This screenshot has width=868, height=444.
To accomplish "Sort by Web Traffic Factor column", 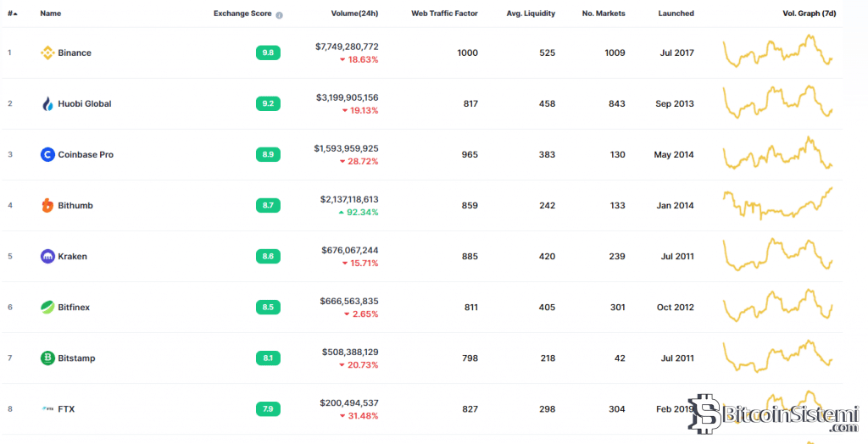I will (x=444, y=14).
